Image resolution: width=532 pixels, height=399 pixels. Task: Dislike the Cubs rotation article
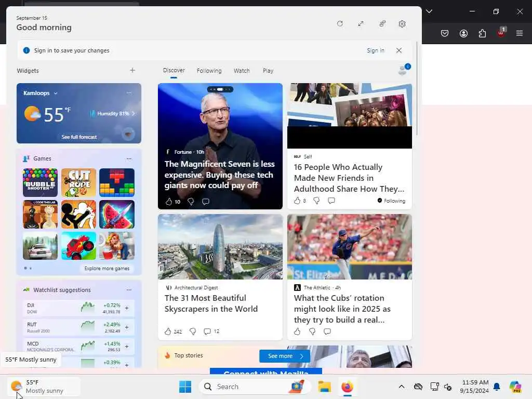click(x=312, y=331)
